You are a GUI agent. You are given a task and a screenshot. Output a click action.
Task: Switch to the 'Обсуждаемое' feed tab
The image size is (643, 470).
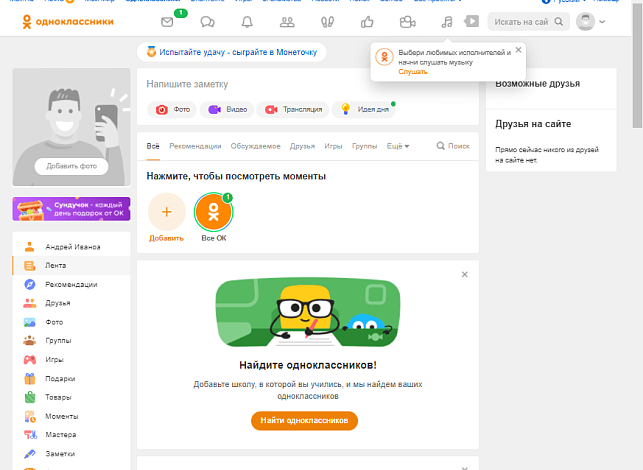[255, 146]
